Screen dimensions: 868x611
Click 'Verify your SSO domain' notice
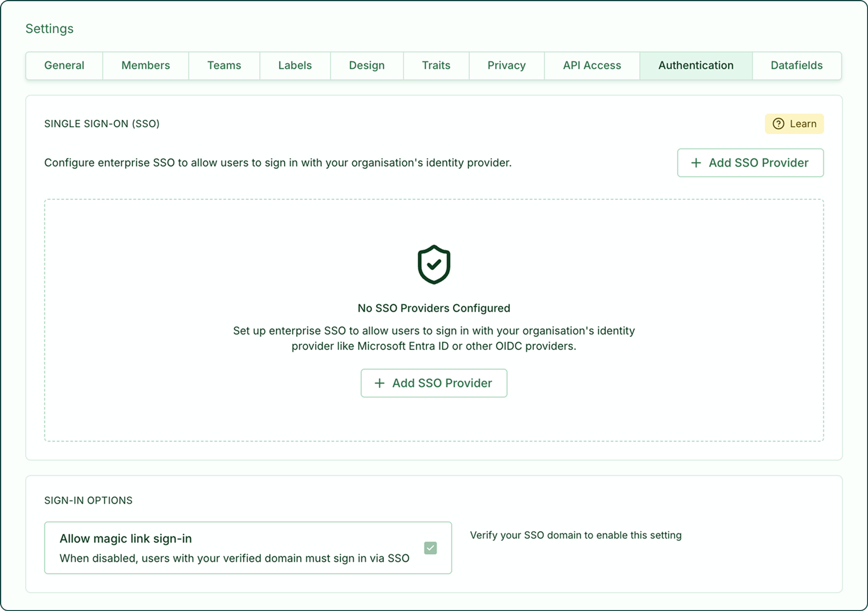tap(576, 535)
